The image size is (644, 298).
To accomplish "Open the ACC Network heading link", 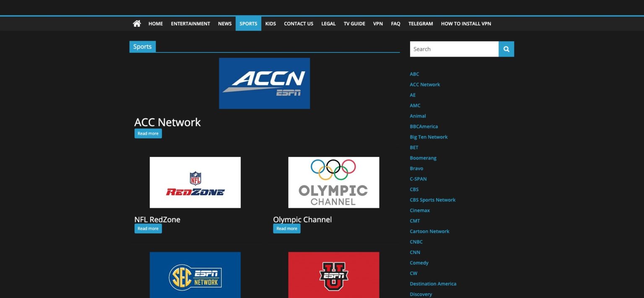I will coord(167,122).
